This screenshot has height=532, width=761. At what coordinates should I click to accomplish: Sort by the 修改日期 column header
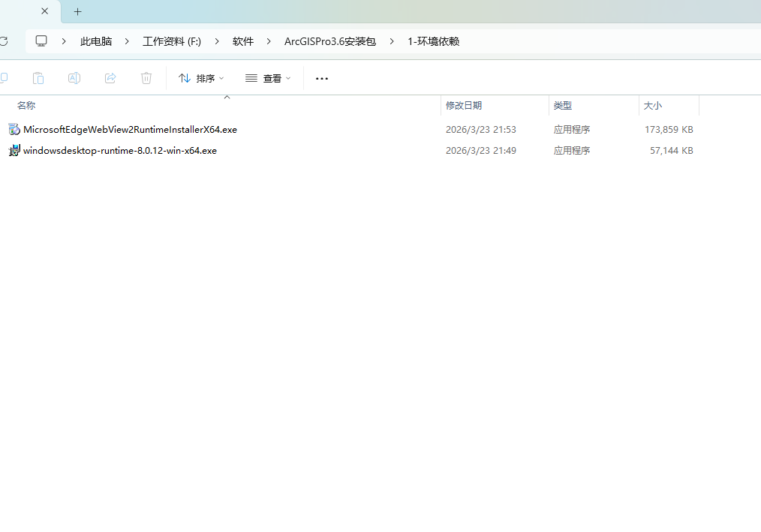click(x=464, y=106)
